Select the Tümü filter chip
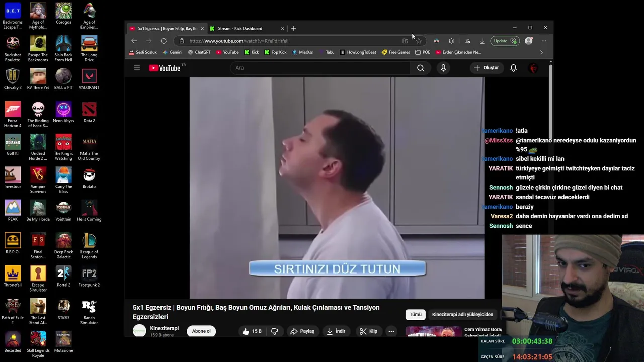 [x=416, y=315]
